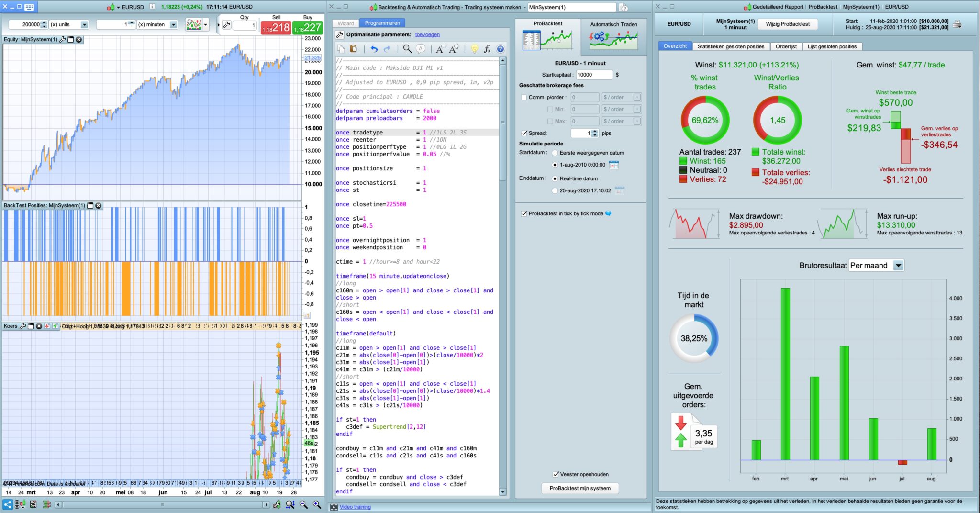
Task: Click the undo arrow in code editor toolbar
Action: (x=374, y=49)
